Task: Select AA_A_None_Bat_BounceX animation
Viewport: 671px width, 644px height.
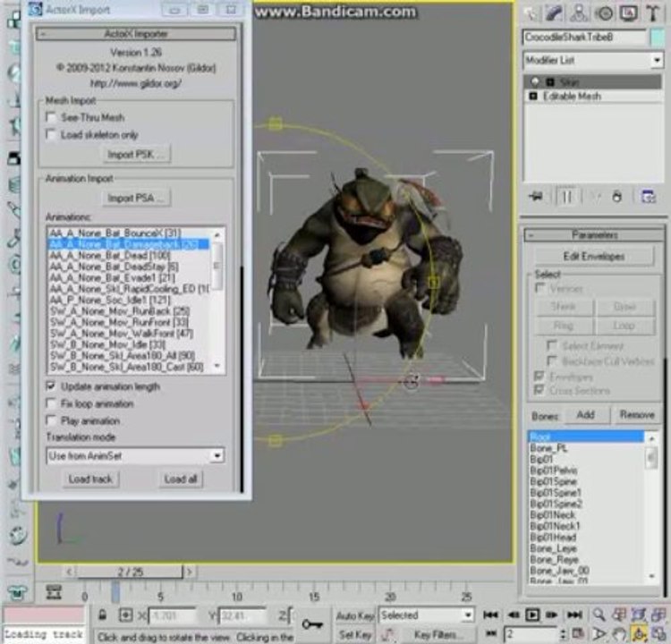Action: click(x=115, y=233)
